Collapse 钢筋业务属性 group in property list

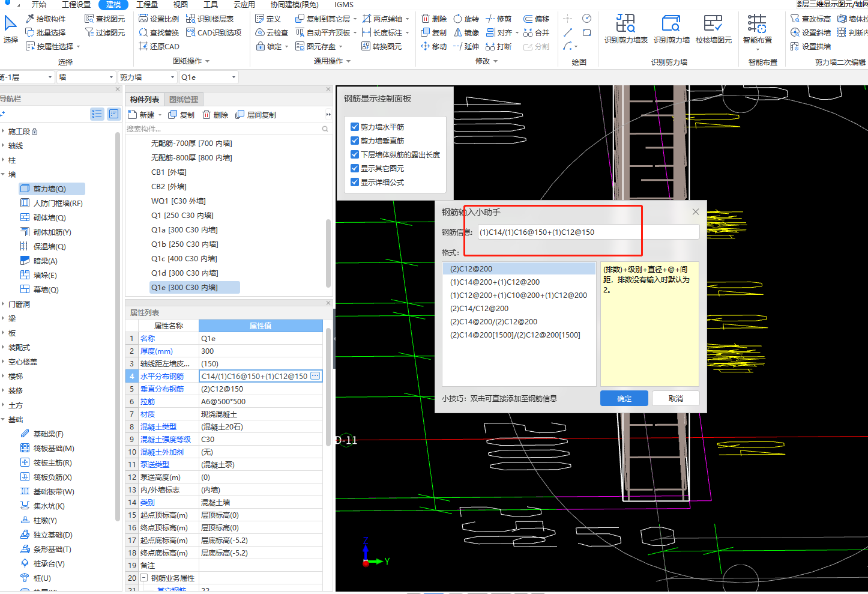pyautogui.click(x=144, y=578)
